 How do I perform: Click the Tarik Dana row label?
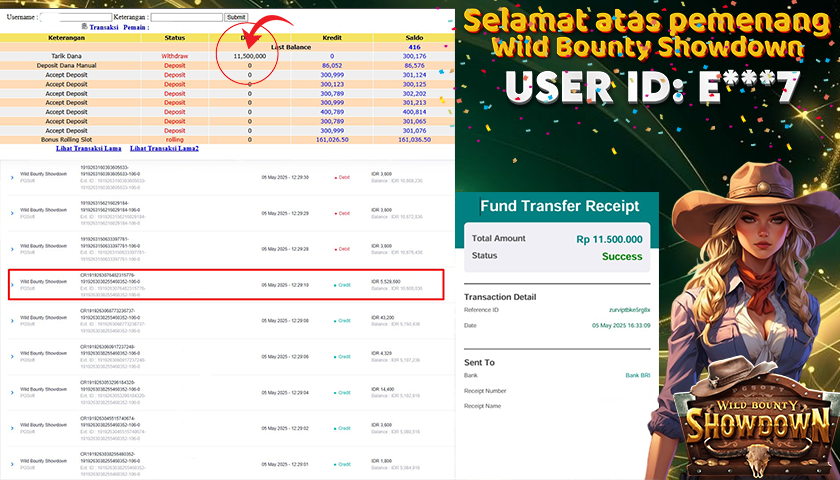(x=66, y=56)
